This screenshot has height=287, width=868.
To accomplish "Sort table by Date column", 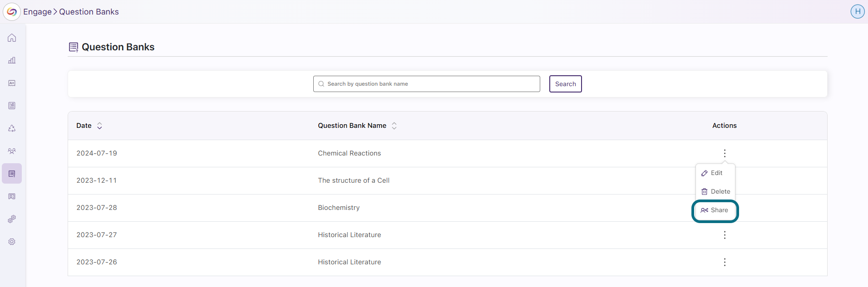I will click(x=99, y=126).
